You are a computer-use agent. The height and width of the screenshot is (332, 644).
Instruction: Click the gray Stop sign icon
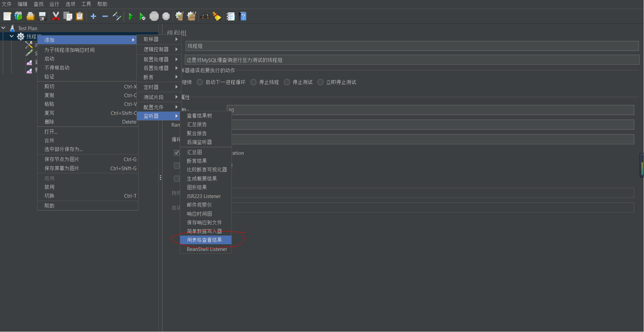[154, 16]
